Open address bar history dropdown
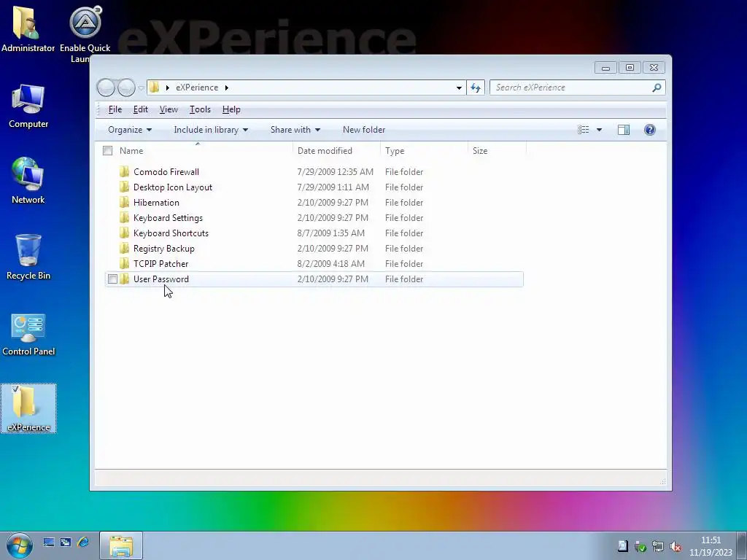The width and height of the screenshot is (747, 560). [459, 87]
